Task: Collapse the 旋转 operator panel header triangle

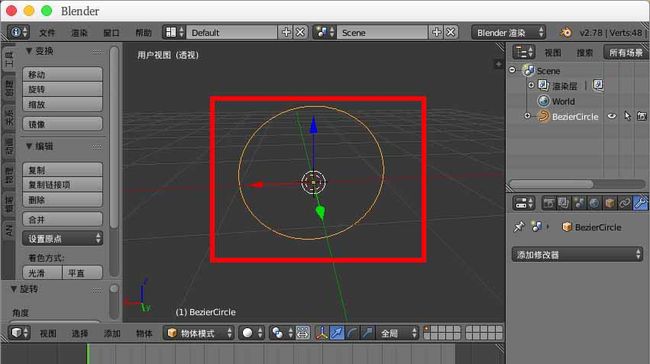Action: tap(14, 289)
